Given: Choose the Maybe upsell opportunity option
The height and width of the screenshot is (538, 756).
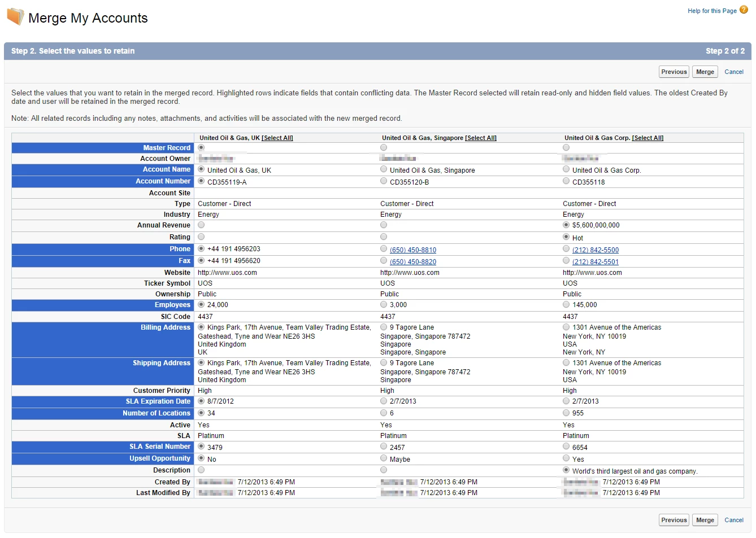Looking at the screenshot, I should [x=384, y=458].
